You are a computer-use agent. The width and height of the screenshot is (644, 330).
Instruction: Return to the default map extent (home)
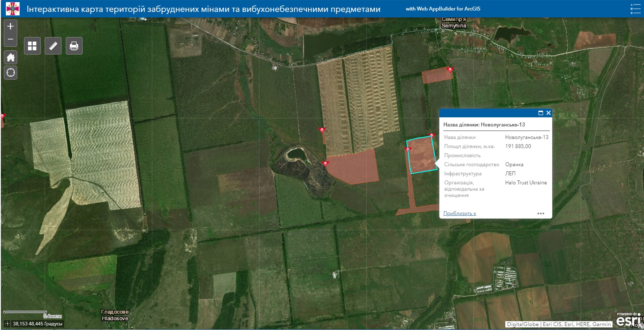click(10, 57)
